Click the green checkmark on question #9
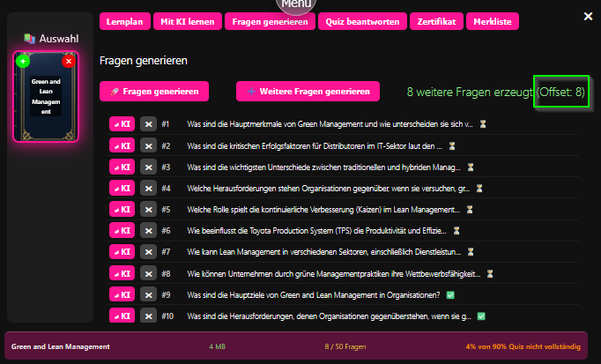This screenshot has width=601, height=364. click(x=450, y=294)
